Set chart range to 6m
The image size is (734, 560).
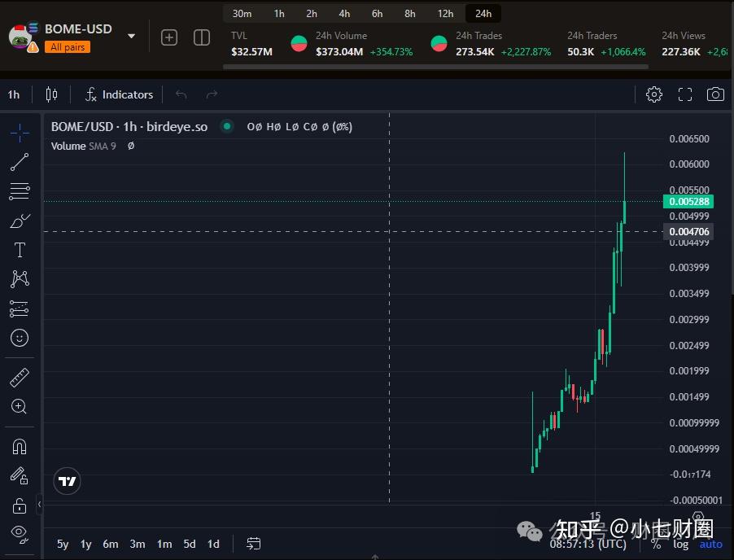(x=111, y=544)
